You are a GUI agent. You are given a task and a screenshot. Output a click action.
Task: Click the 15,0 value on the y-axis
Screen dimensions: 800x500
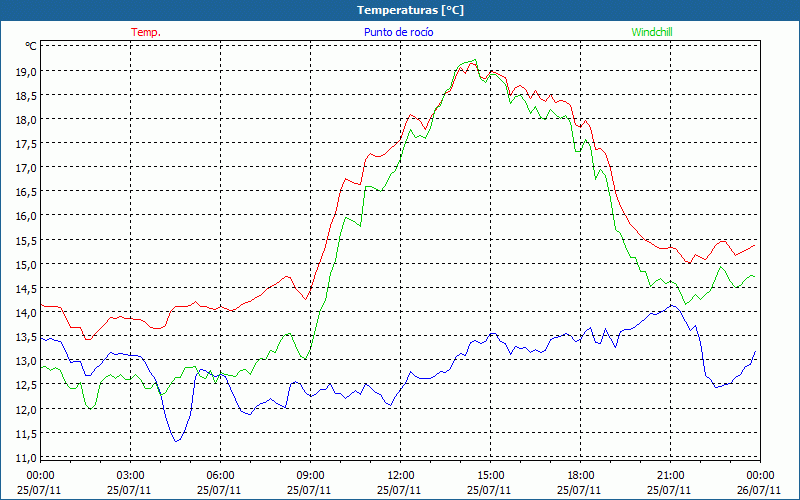click(x=27, y=264)
